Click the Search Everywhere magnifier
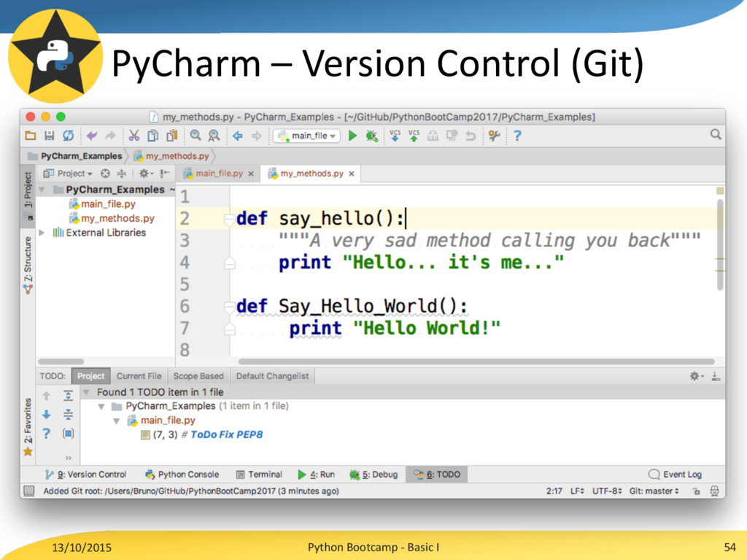 (716, 135)
